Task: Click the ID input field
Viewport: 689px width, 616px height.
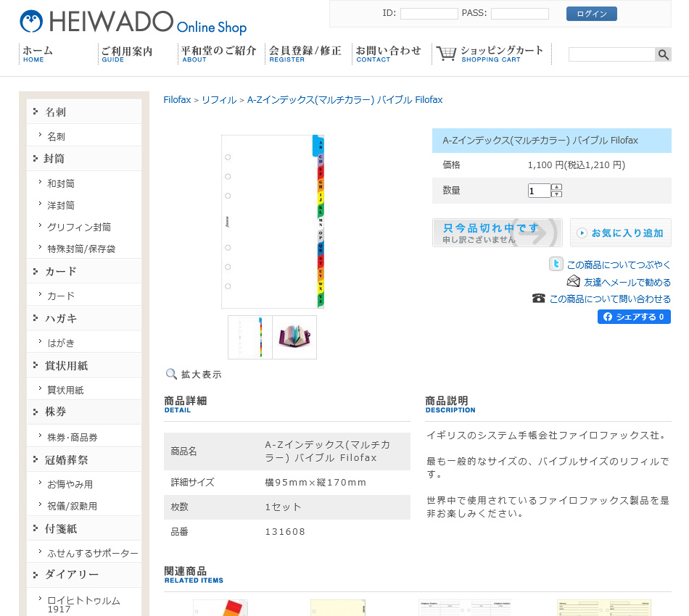Action: click(x=429, y=14)
